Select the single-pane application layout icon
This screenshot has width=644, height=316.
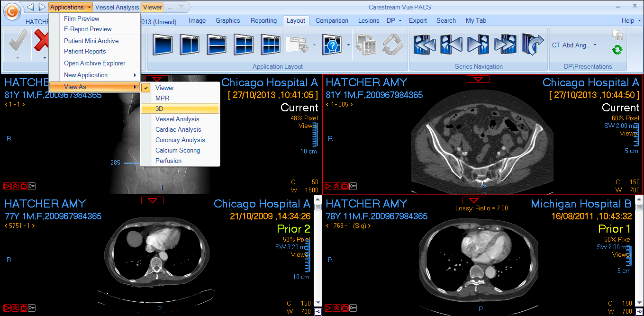coord(163,45)
